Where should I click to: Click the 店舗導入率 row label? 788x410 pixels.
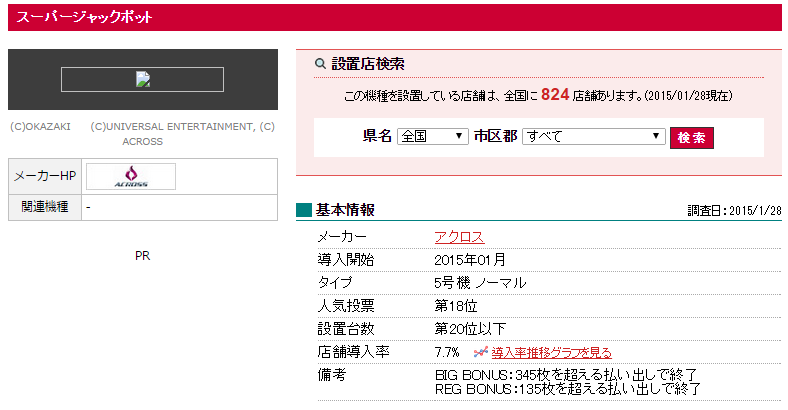pyautogui.click(x=353, y=352)
